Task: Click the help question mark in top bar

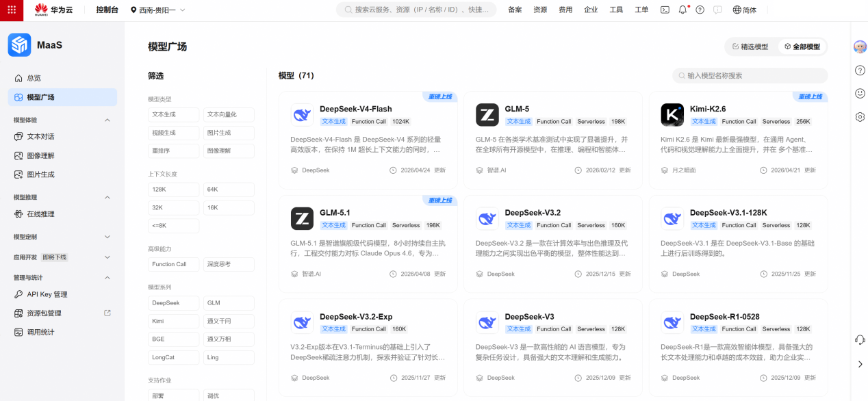Action: (700, 10)
